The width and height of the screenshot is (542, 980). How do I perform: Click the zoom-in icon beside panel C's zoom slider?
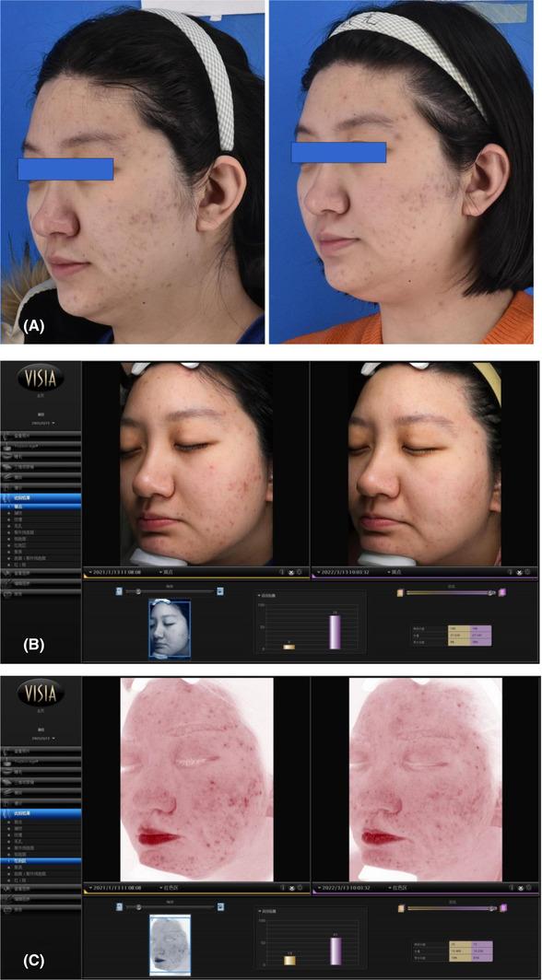pos(220,905)
